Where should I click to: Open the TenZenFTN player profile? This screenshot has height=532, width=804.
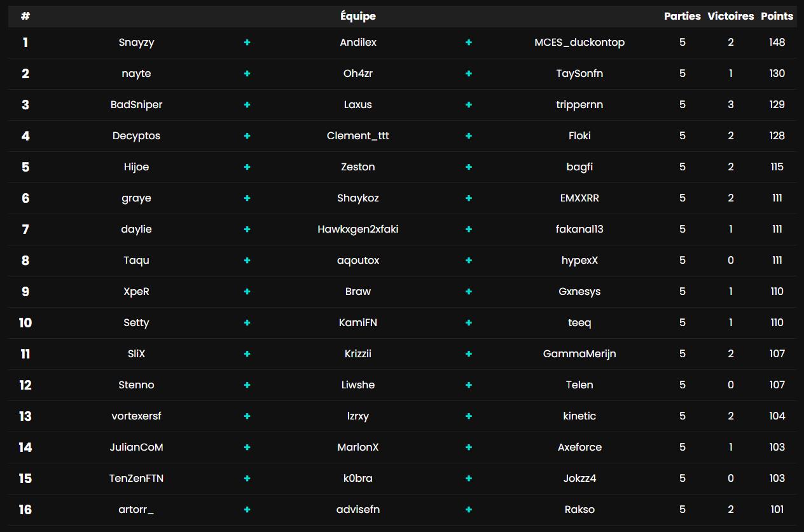136,478
